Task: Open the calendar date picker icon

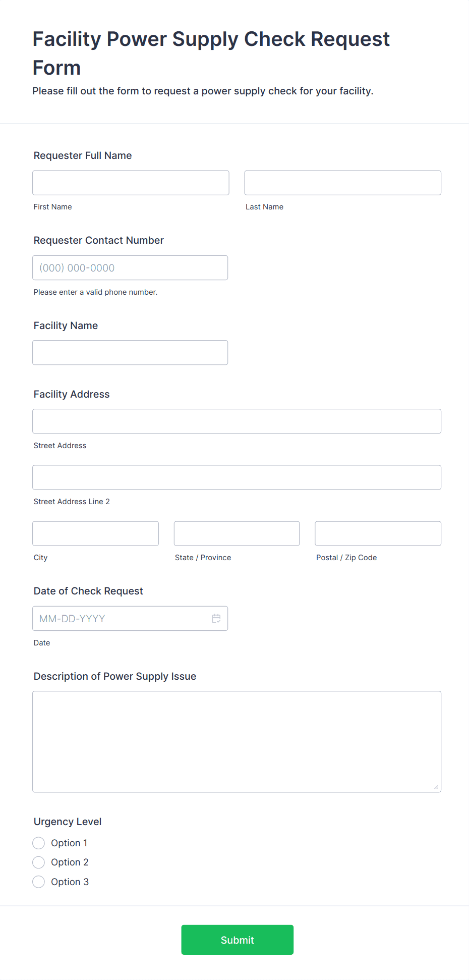Action: point(216,619)
